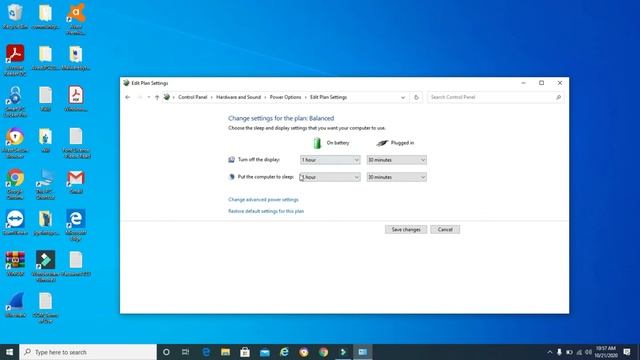Launch the Gmail desktop shortcut
This screenshot has width=640, height=360.
click(x=76, y=181)
